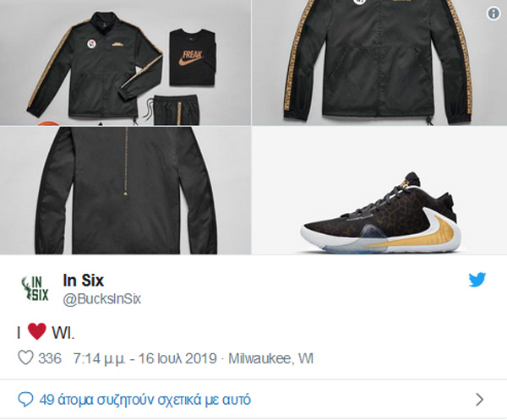Click the red heart emoji in tweet

coord(37,332)
